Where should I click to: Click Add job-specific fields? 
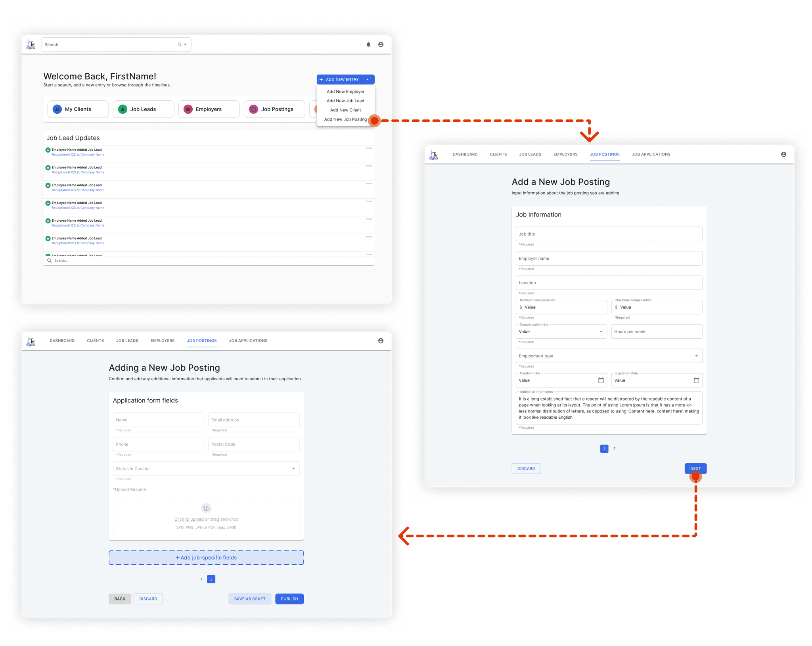tap(206, 558)
